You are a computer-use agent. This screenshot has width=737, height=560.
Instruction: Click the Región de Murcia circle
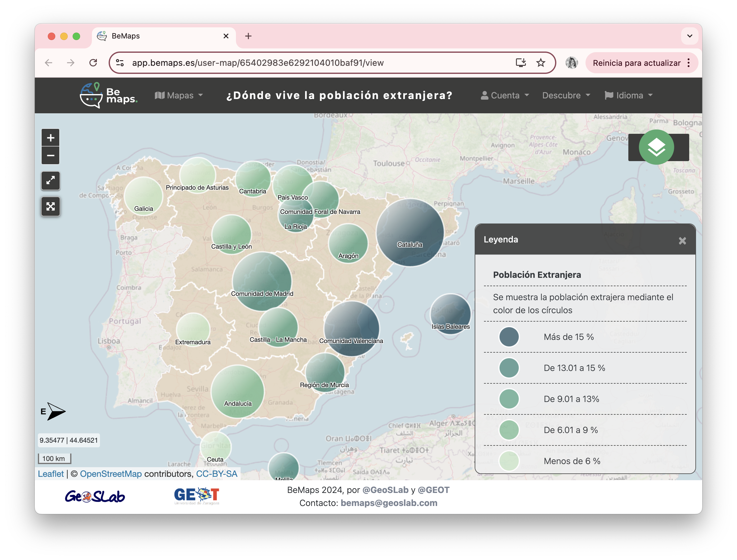tap(325, 372)
